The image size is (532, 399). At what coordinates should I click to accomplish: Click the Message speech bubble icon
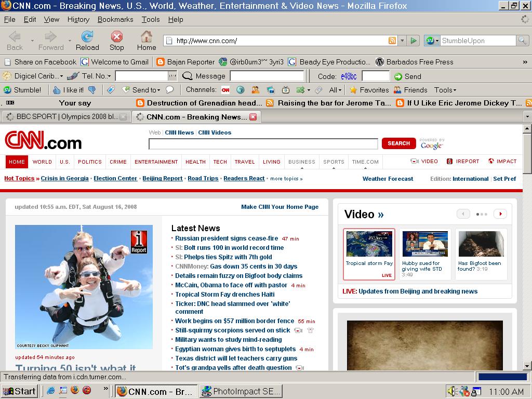187,76
